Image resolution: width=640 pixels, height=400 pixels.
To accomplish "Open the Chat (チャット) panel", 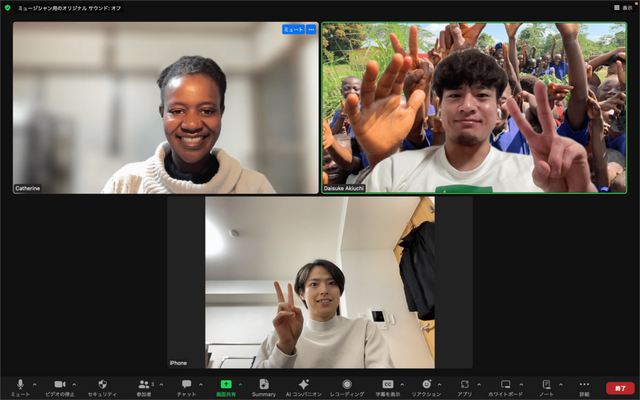I will pos(186,384).
